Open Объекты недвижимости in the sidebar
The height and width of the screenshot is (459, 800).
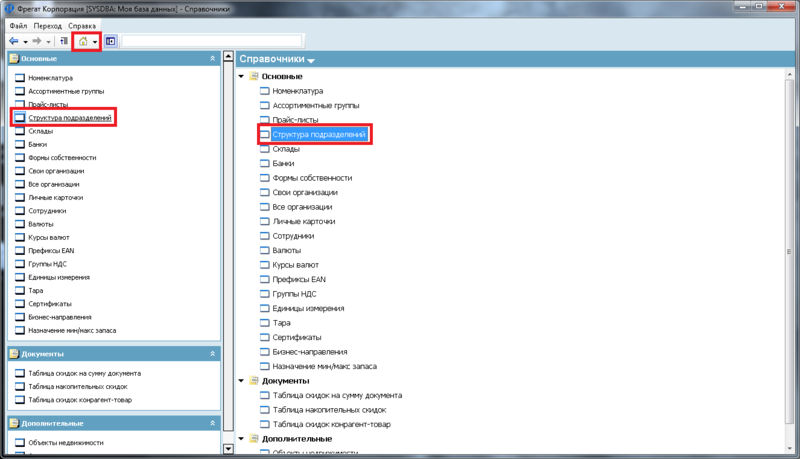point(66,443)
